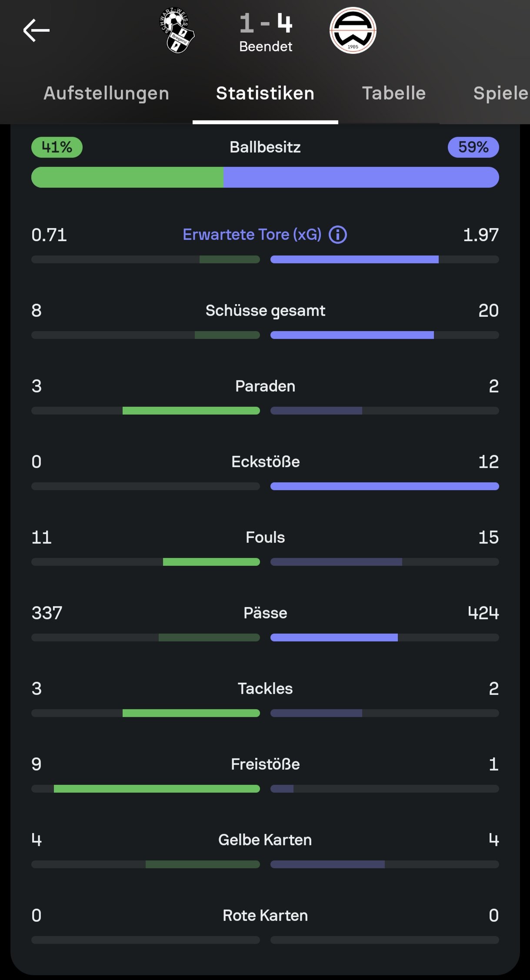Tap the Beendet match status text
530x980 pixels.
tap(266, 47)
